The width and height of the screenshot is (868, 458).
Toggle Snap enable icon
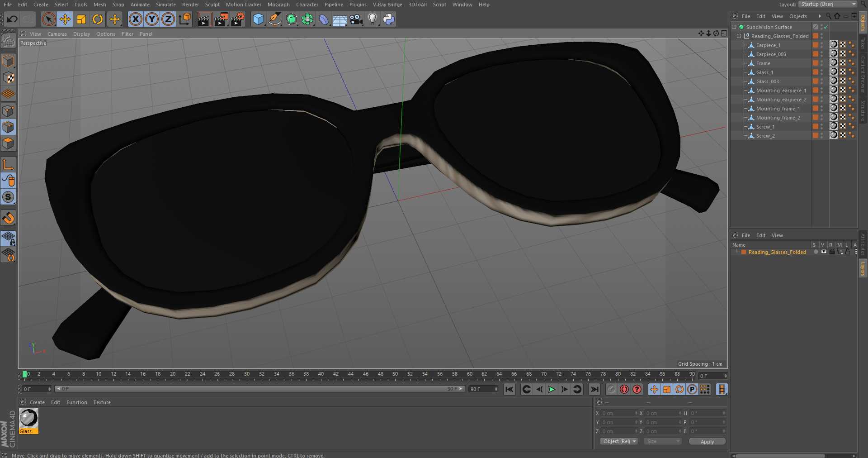8,218
